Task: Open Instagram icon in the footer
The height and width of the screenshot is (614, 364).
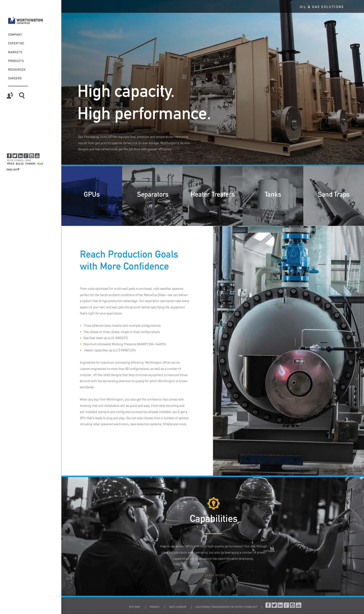Action: click(293, 605)
